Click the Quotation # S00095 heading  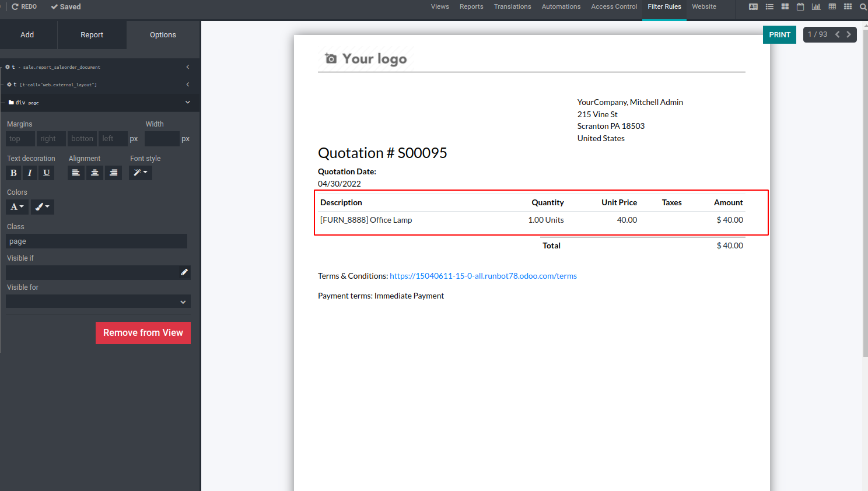click(x=383, y=153)
